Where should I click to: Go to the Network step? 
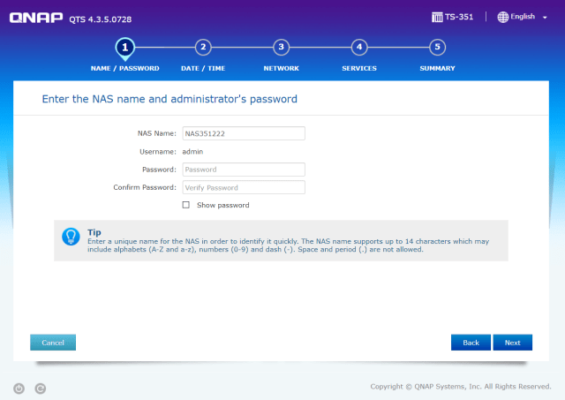(281, 68)
